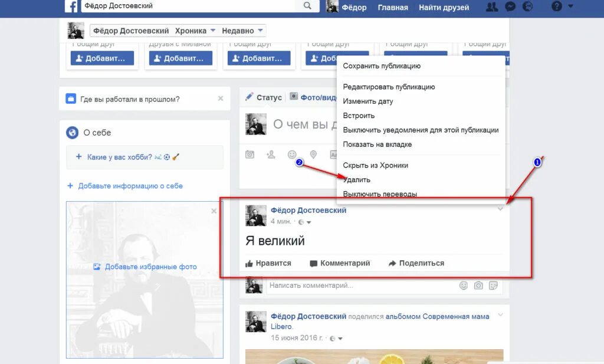Open privacy selector on the 4 мин. post

304,222
